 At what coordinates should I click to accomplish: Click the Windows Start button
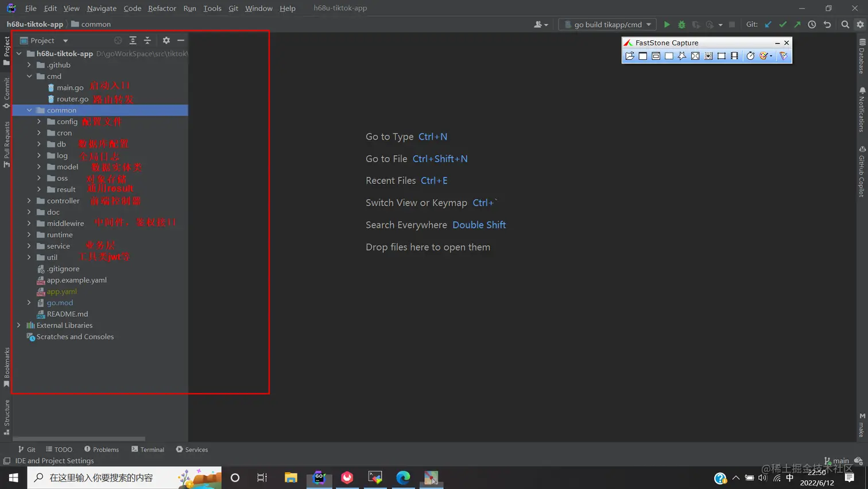pos(13,478)
